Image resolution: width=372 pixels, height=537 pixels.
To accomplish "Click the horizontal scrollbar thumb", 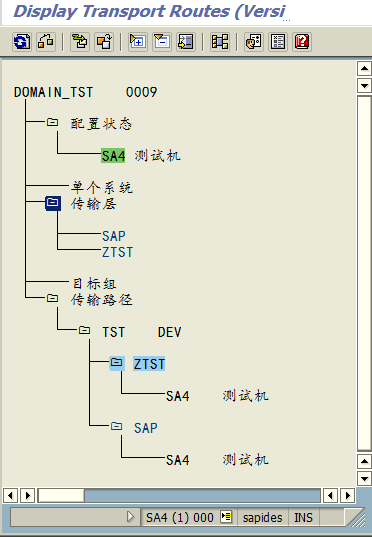I will 61,495.
